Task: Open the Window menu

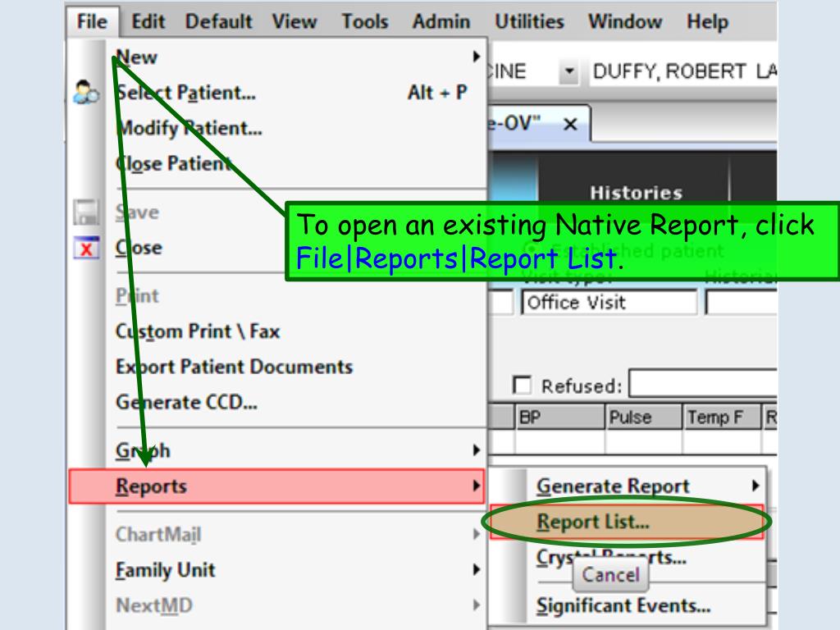Action: tap(625, 22)
